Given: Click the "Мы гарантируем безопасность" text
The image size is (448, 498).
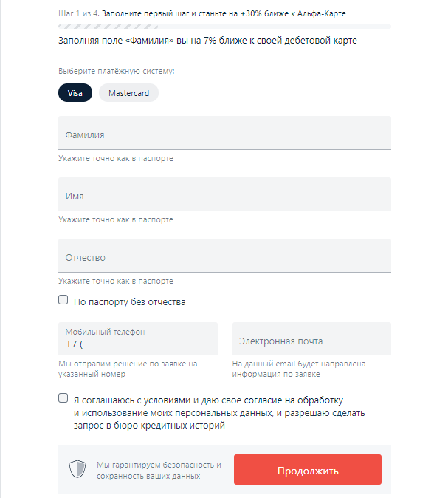Looking at the screenshot, I should [159, 470].
